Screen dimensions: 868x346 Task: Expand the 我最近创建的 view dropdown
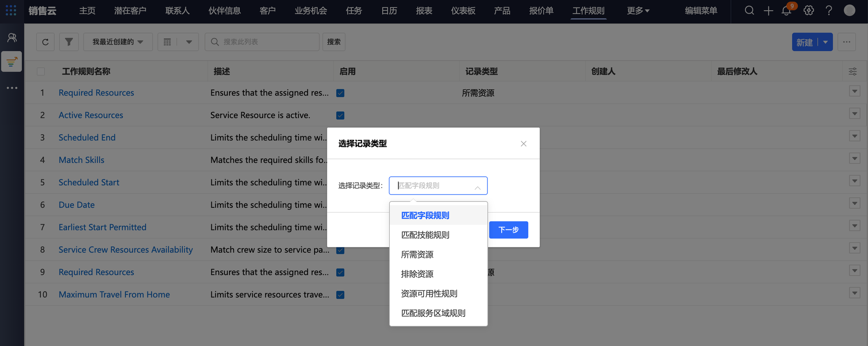tap(118, 42)
